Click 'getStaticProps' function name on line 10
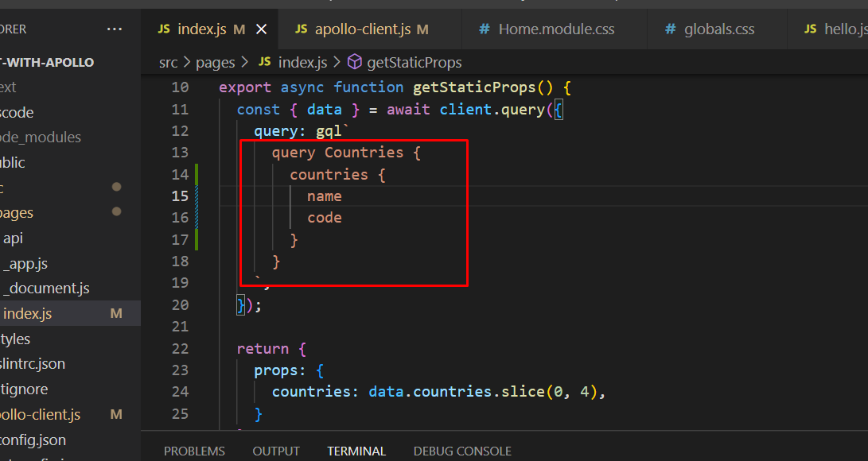This screenshot has height=461, width=868. tap(474, 87)
